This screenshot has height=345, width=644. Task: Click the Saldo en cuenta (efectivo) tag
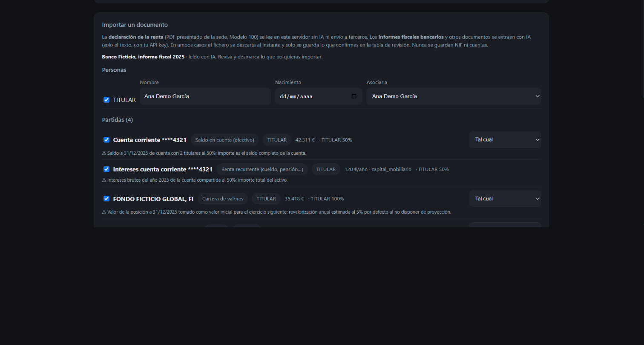pos(224,140)
